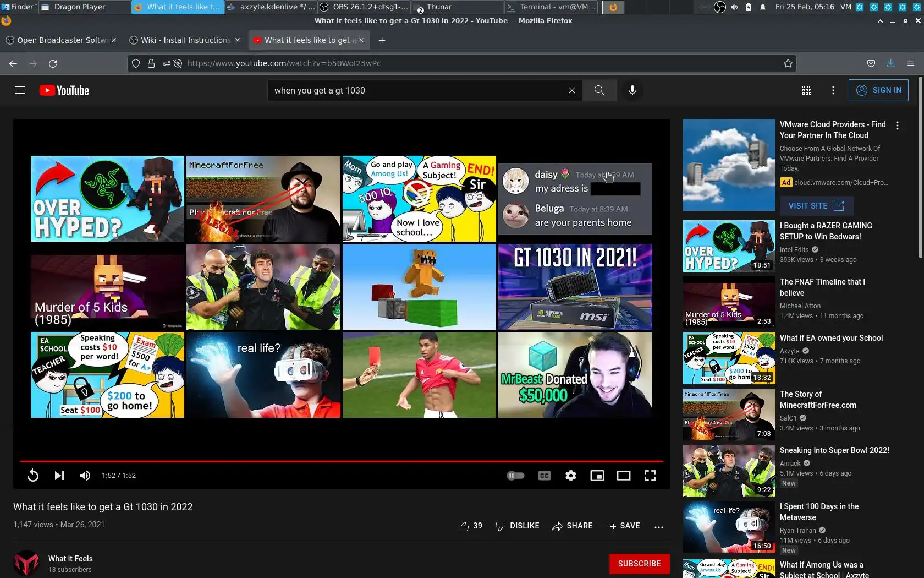Reload the current page

[53, 64]
